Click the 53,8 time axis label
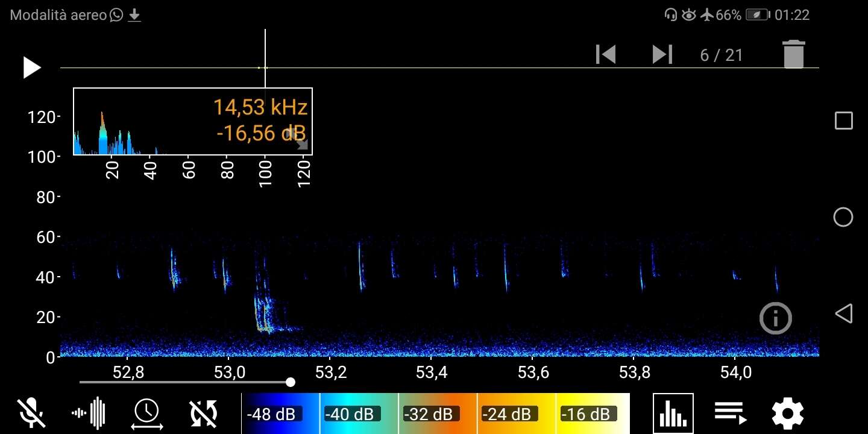The image size is (868, 434). (x=634, y=373)
